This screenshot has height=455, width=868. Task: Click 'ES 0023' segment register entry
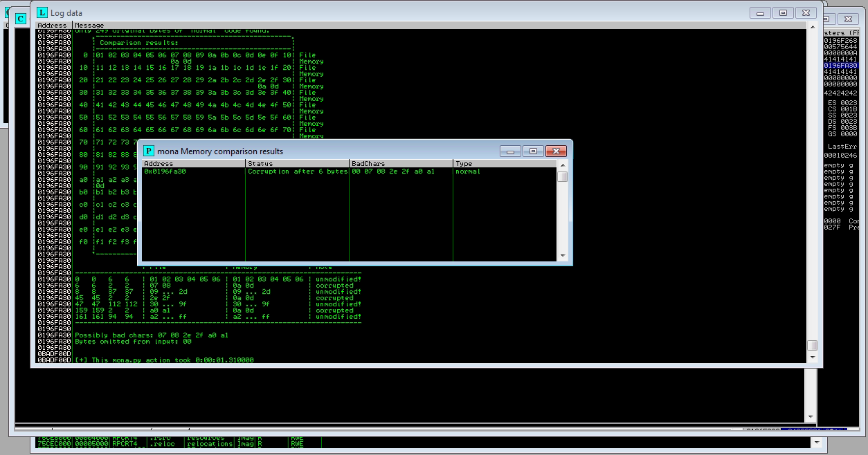(x=842, y=103)
